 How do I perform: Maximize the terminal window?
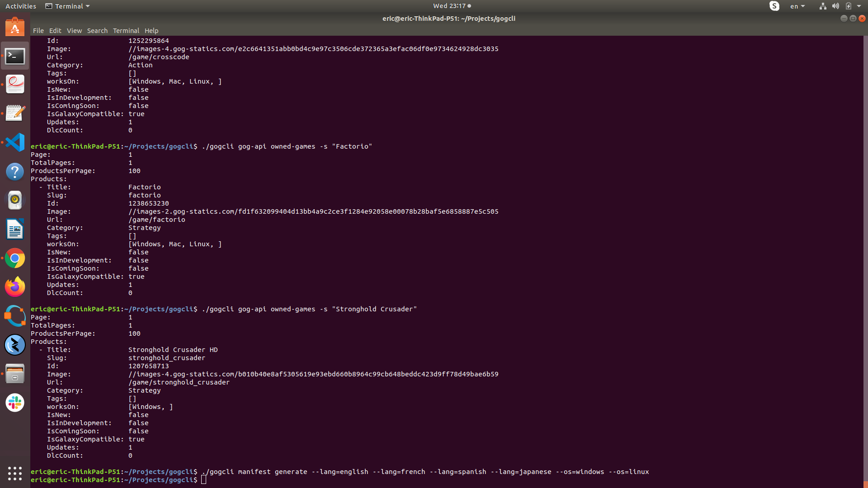pos(853,19)
